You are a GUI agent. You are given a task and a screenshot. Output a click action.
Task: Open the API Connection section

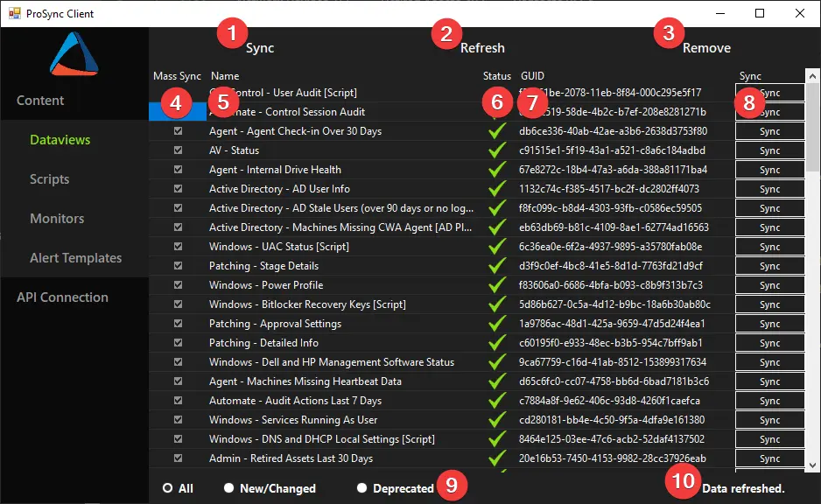pyautogui.click(x=62, y=297)
